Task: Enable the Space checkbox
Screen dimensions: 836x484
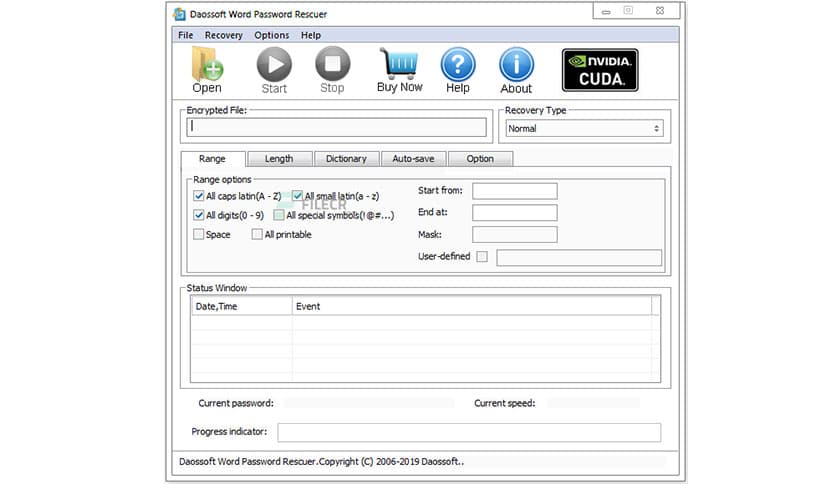Action: pyautogui.click(x=198, y=235)
